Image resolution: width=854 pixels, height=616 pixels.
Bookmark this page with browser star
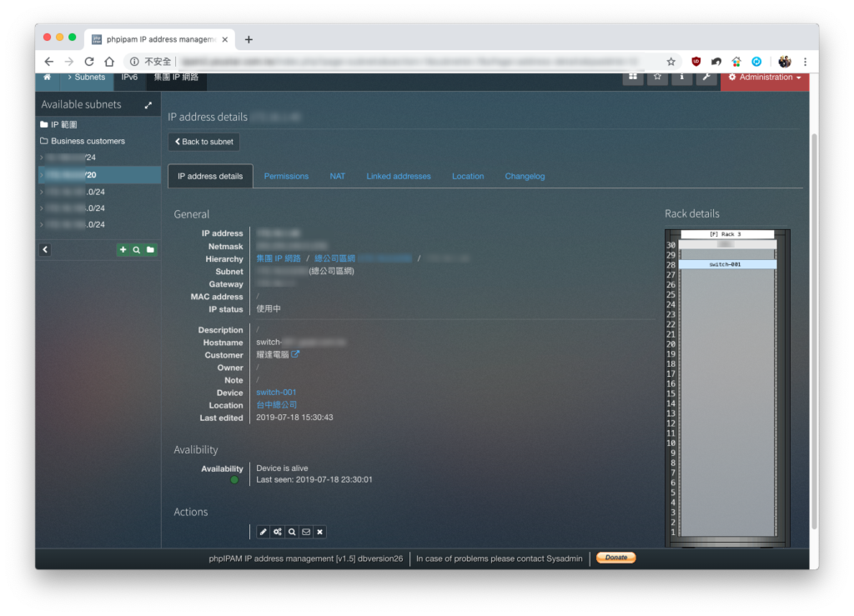671,62
